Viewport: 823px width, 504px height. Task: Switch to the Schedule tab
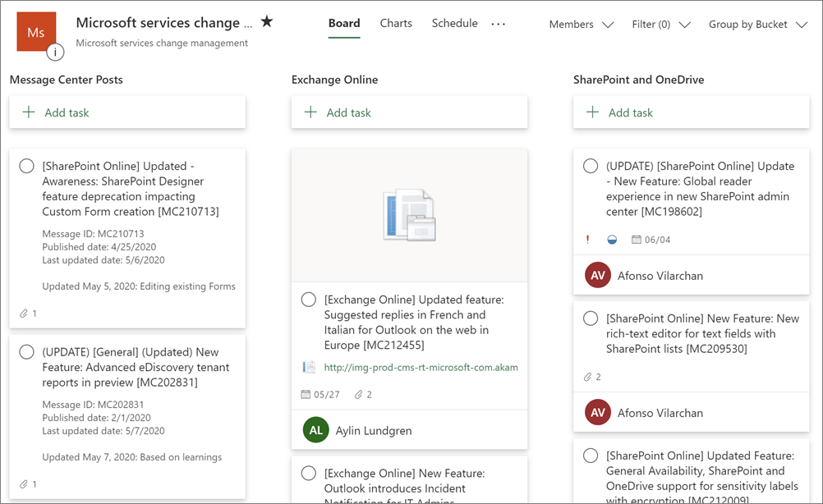tap(454, 23)
